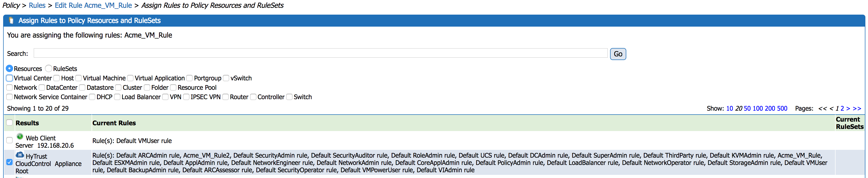
Task: Show 500 results per page
Action: (x=782, y=108)
